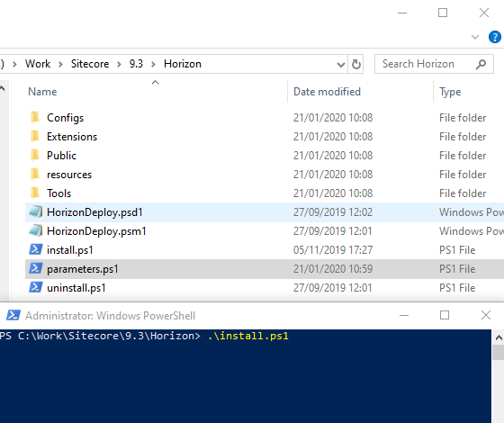Click the uninstall.ps1 PowerShell icon
Viewport: 504px width, 423px height.
pyautogui.click(x=35, y=287)
